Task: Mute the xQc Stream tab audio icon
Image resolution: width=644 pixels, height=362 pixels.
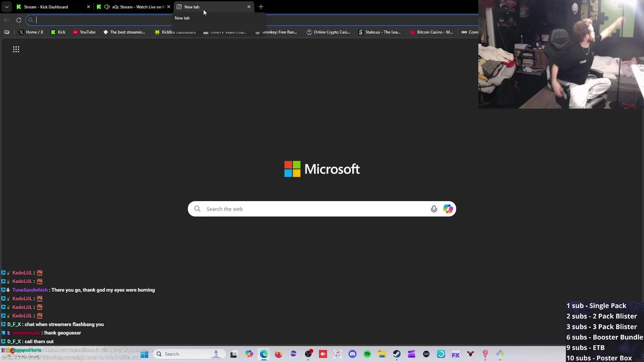Action: [x=107, y=7]
